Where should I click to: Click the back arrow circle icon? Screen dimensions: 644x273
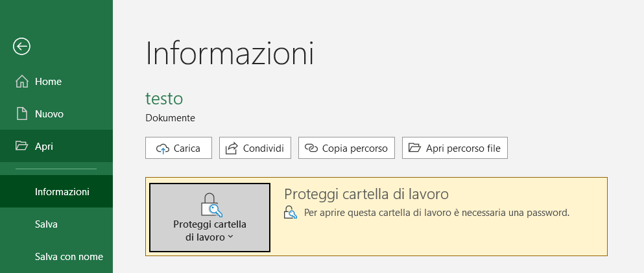[x=21, y=47]
